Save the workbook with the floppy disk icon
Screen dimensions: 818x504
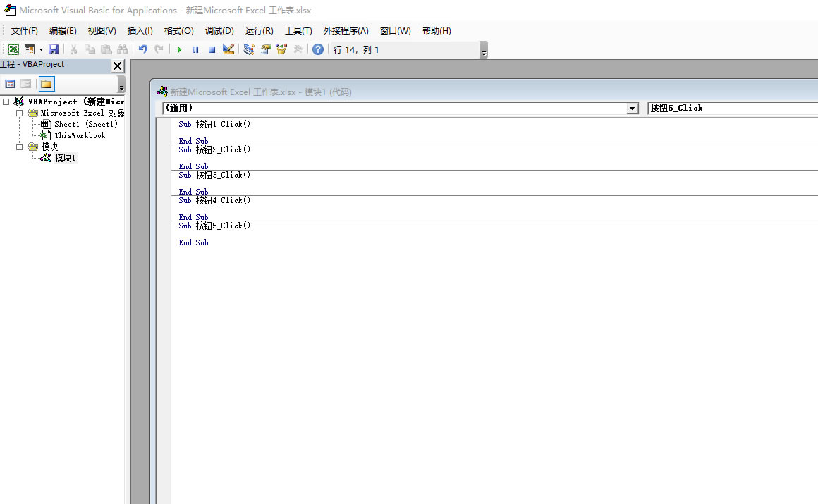54,49
